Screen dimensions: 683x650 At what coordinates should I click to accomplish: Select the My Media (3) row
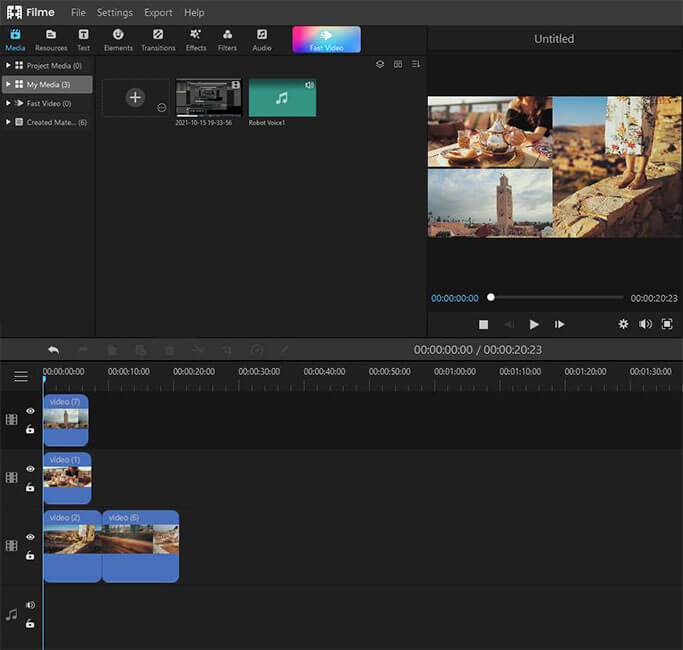click(x=47, y=85)
